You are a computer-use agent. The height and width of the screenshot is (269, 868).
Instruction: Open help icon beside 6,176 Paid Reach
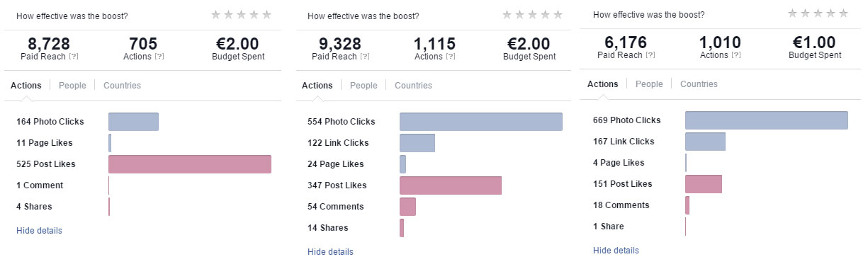tap(651, 55)
